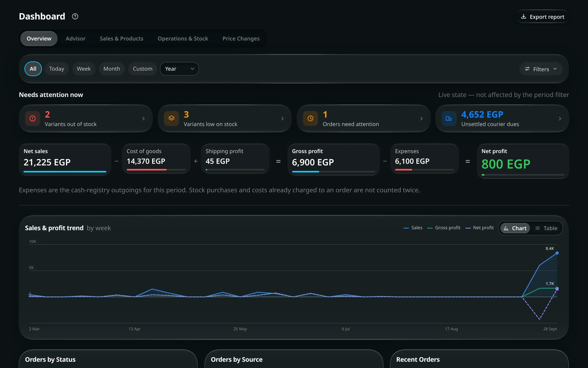588x368 pixels.
Task: Click the Cost of goods 14,370 EGP card
Action: click(156, 159)
